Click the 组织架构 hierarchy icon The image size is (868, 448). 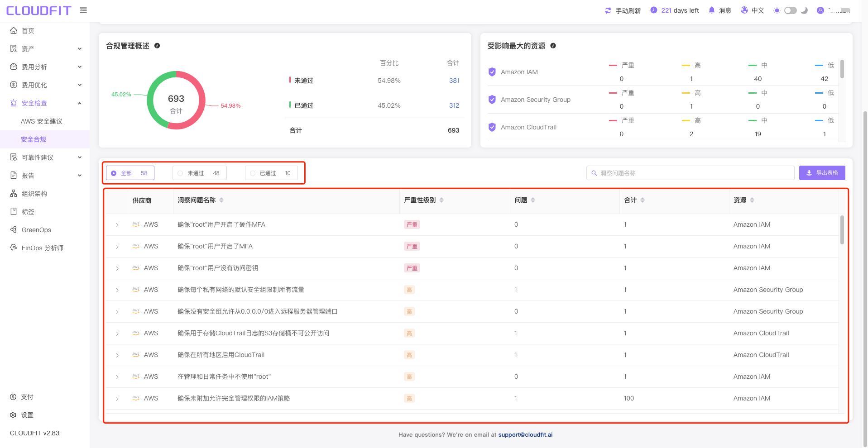tap(14, 193)
